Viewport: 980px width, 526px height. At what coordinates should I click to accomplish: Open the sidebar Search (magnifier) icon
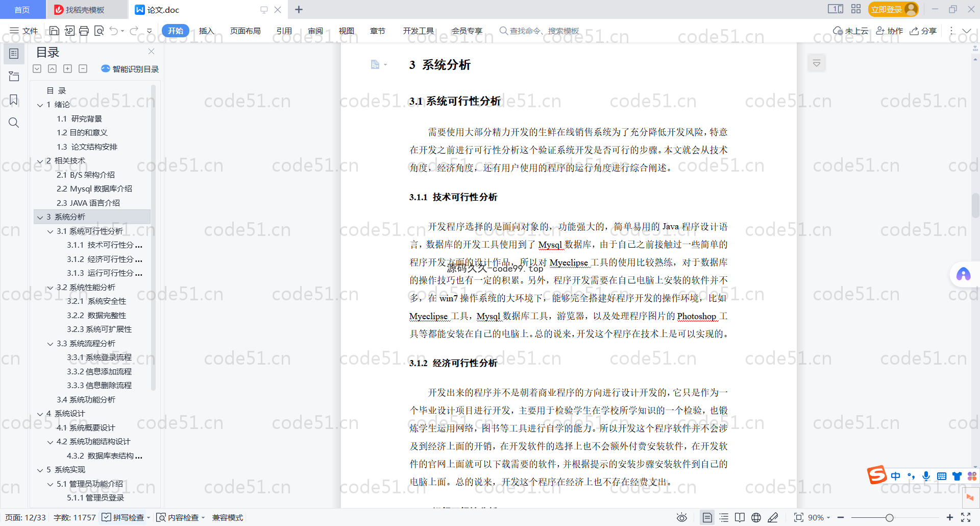point(14,123)
